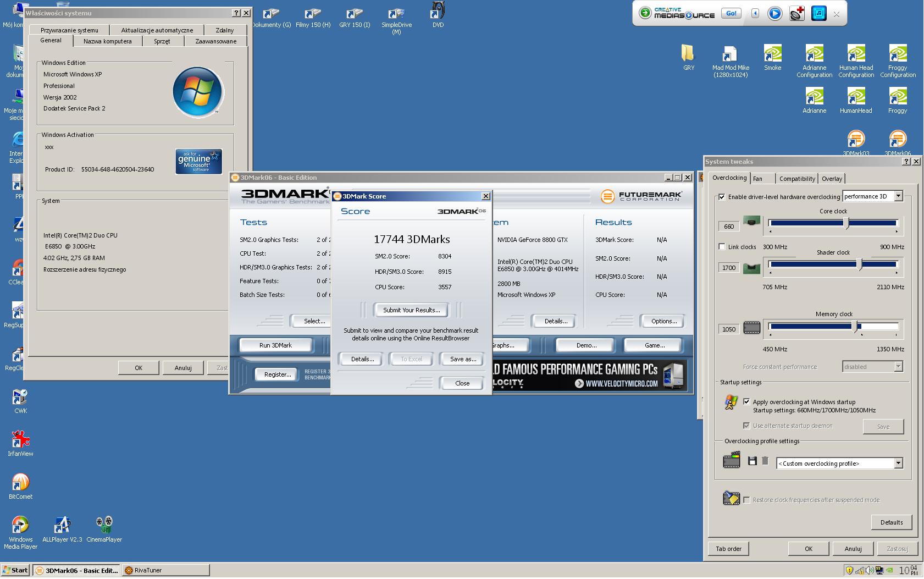Click the RivaTuner taskbar button
This screenshot has height=579, width=924.
tap(165, 570)
